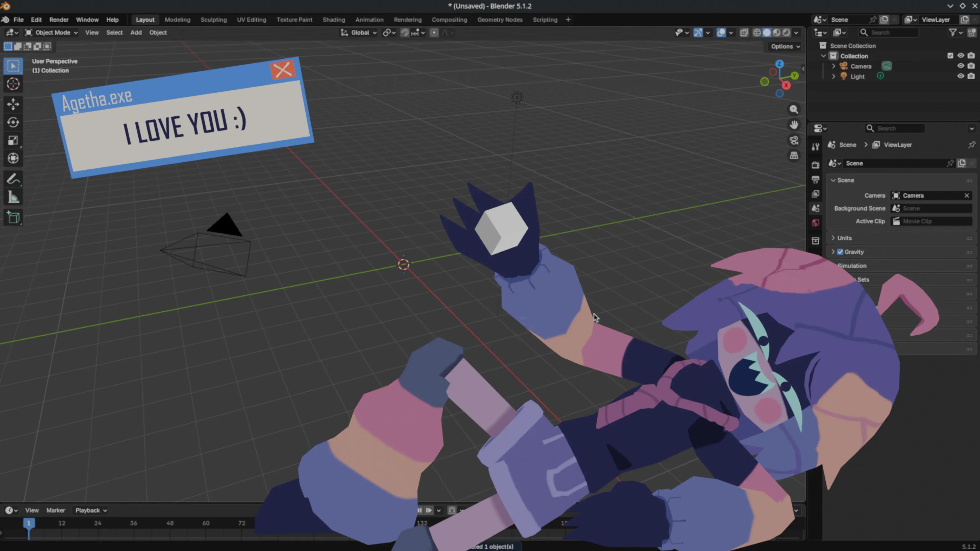
Task: Choose the Transform tool
Action: pos(13,158)
